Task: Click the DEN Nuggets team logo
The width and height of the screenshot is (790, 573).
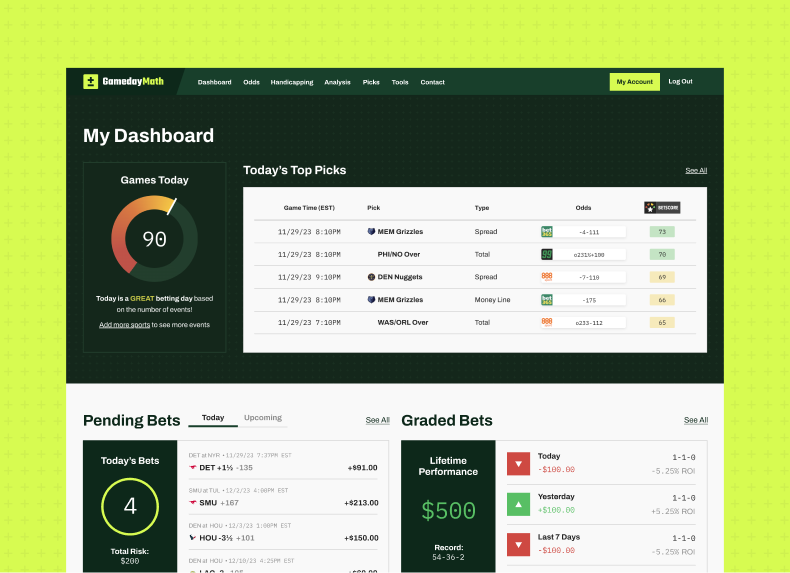Action: click(x=371, y=277)
